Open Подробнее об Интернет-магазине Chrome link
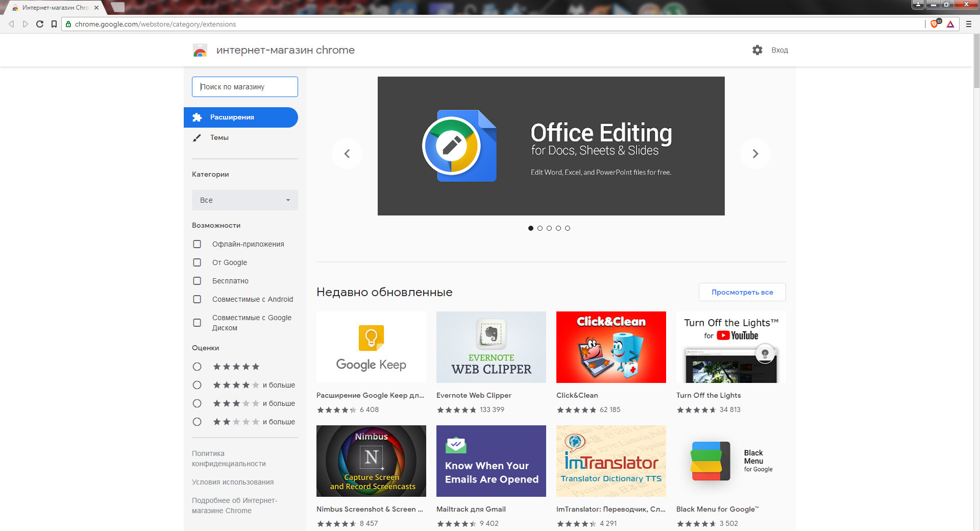 pos(235,505)
